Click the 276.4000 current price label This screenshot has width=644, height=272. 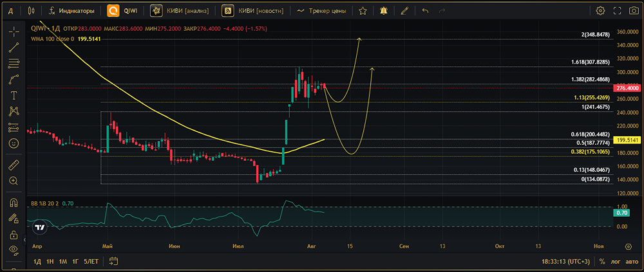pyautogui.click(x=626, y=88)
